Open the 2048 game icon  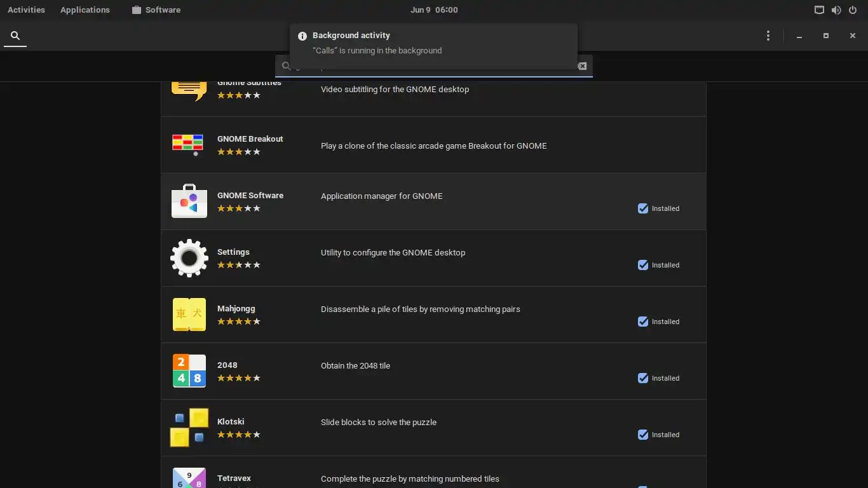coord(189,371)
